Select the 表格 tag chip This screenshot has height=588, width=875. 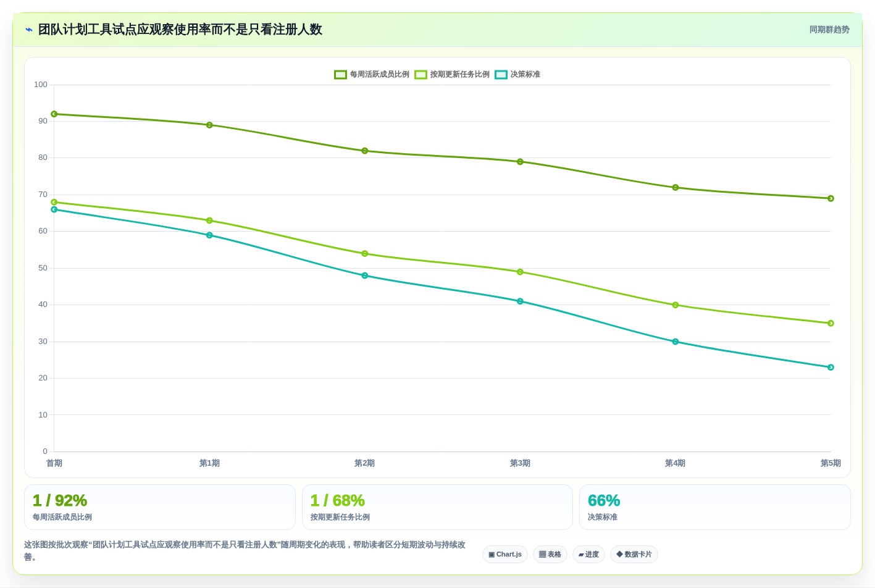pyautogui.click(x=550, y=554)
